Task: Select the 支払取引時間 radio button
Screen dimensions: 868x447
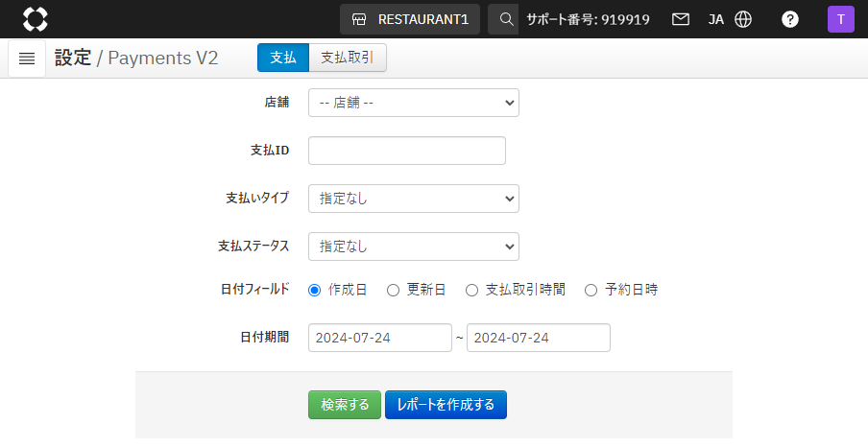Action: [471, 290]
